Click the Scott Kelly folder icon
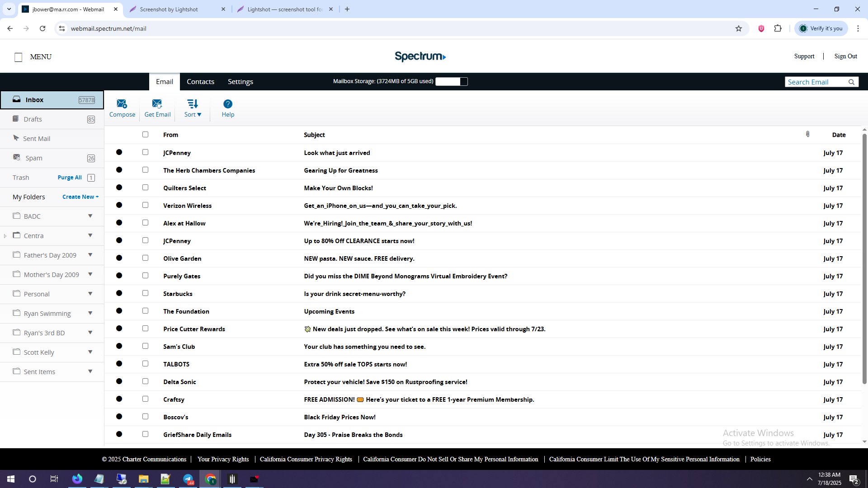The width and height of the screenshot is (868, 488). (x=17, y=352)
